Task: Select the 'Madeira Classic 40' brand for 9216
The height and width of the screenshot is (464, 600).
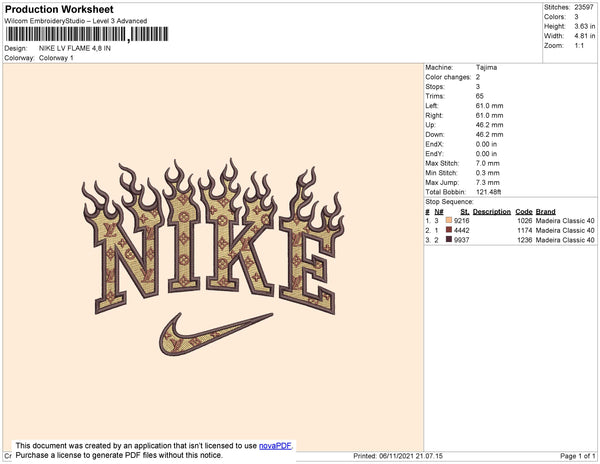Action: (x=565, y=221)
